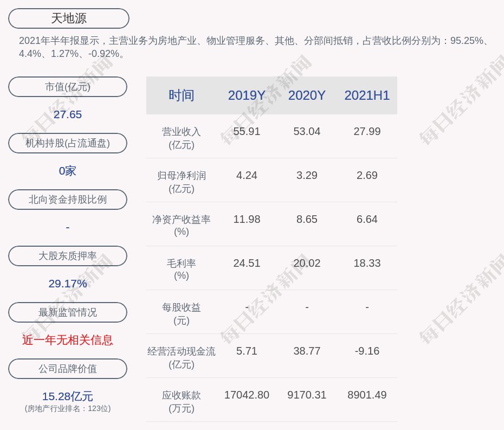Click the 大股东质押率 label button
The height and width of the screenshot is (430, 504).
tap(68, 256)
